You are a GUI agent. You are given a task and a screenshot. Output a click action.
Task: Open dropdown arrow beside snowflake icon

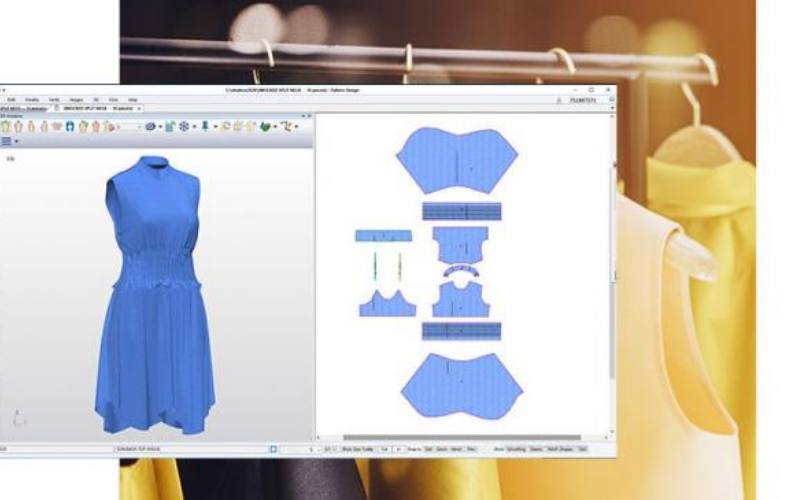click(x=194, y=126)
